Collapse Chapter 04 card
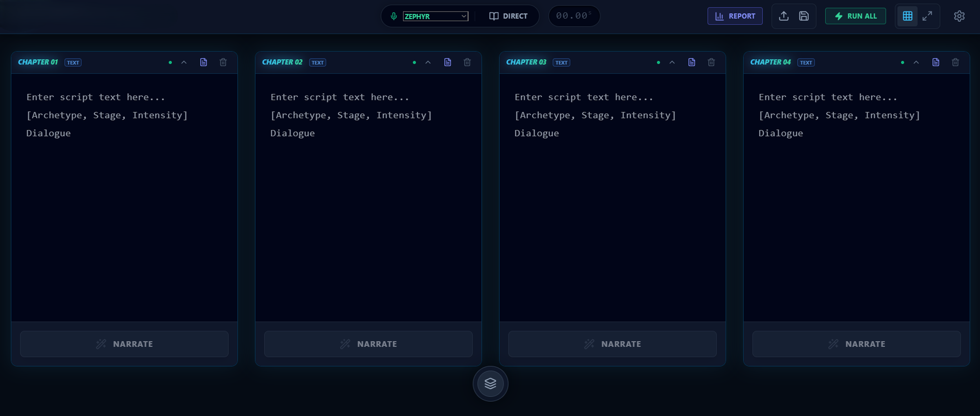The height and width of the screenshot is (416, 980). coord(916,62)
